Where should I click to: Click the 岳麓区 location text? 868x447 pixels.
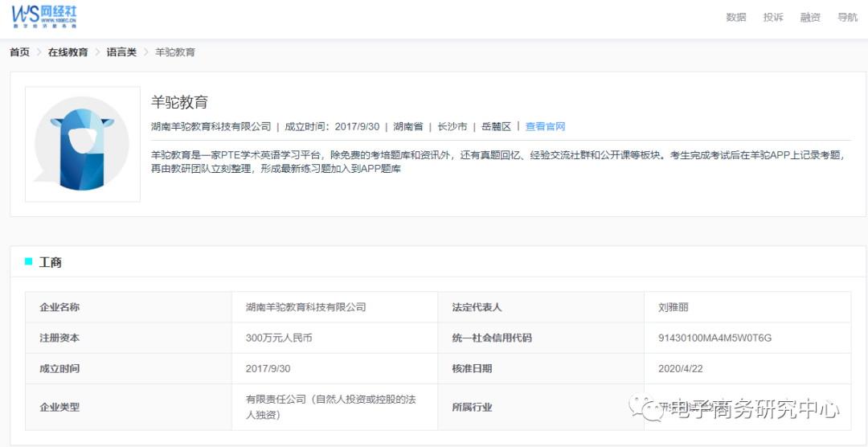tap(497, 126)
